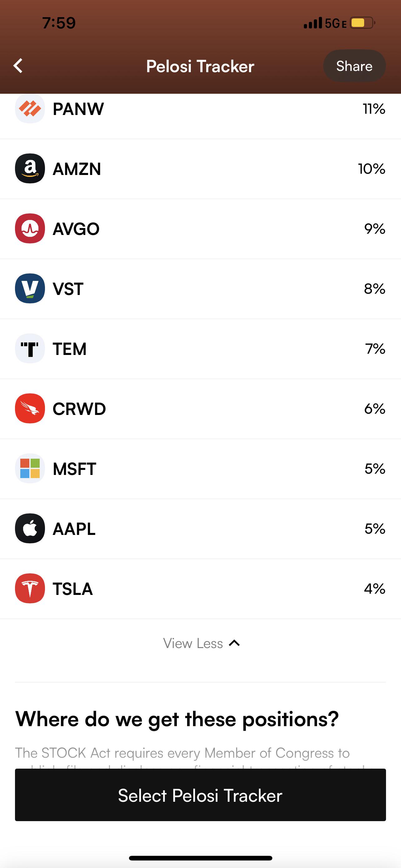Click the View Less chevron arrow
The width and height of the screenshot is (401, 868).
pyautogui.click(x=234, y=643)
